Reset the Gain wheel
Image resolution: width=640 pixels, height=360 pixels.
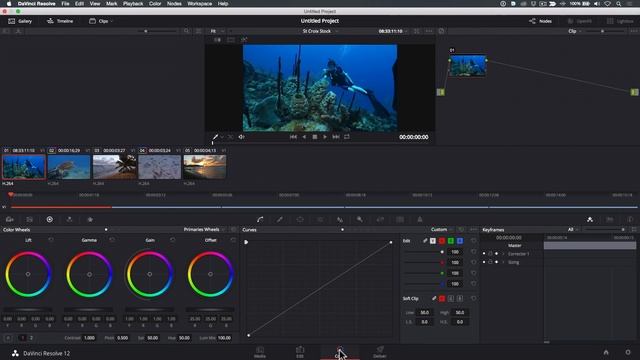point(173,240)
